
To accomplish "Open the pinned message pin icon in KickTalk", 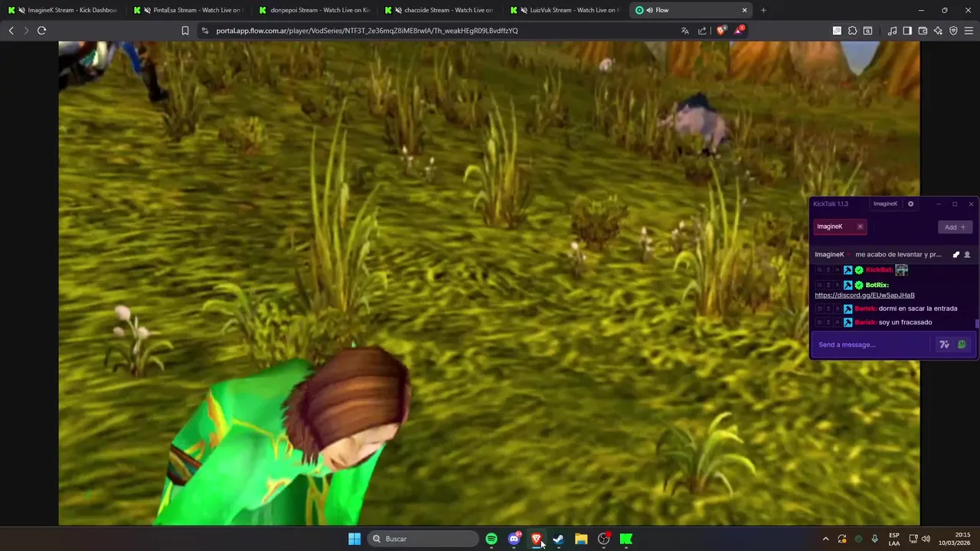I will [955, 254].
